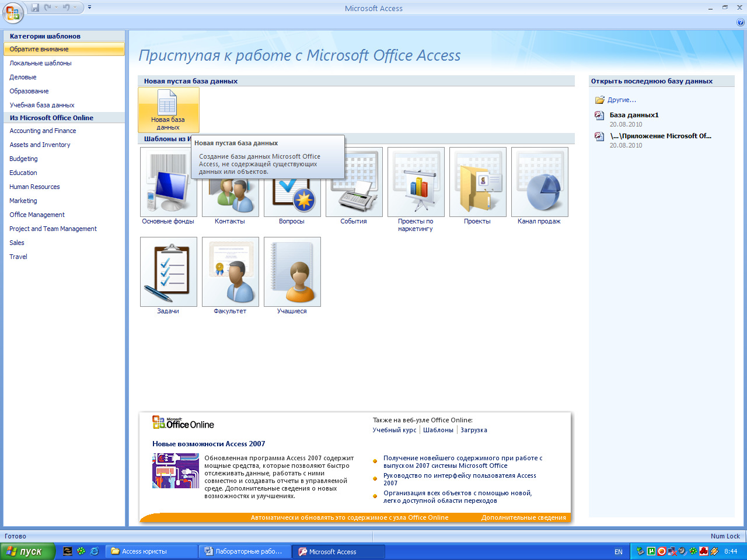Viewport: 747px width, 560px height.
Task: Select the Факультет template
Action: (230, 276)
